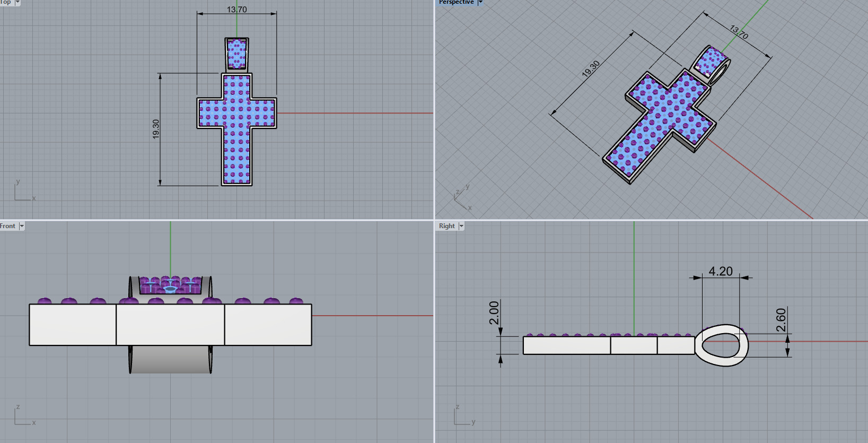Open the Top viewport dropdown arrow
Viewport: 868px width, 443px height.
click(x=17, y=2)
